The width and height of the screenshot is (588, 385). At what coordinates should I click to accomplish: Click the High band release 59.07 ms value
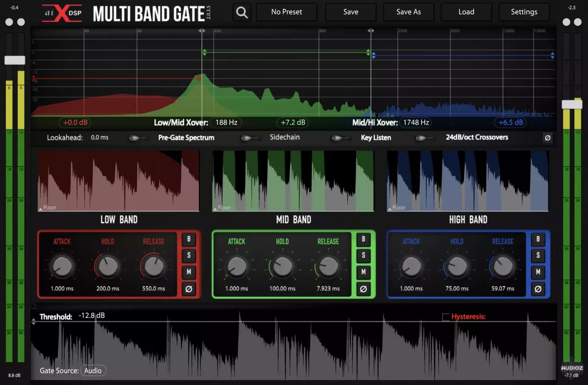coord(503,289)
